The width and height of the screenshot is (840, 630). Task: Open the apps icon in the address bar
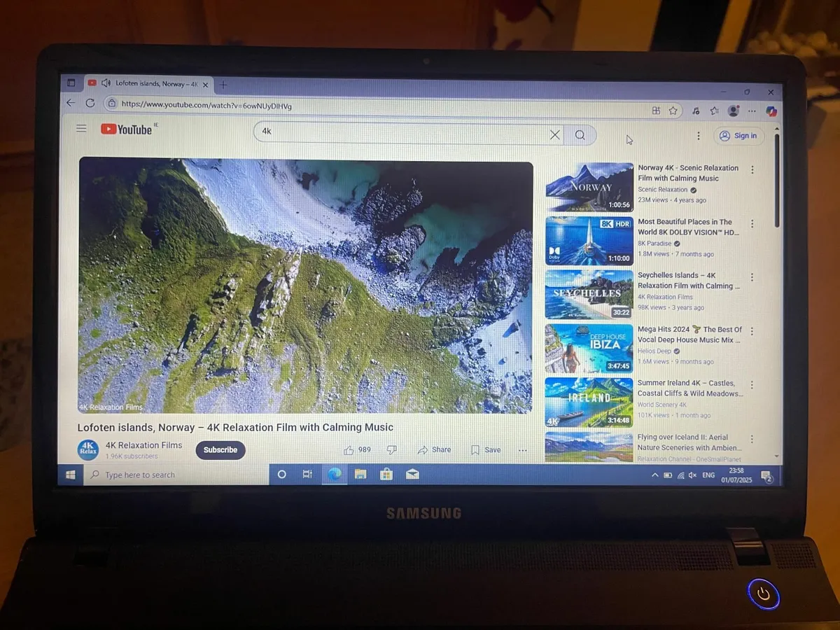[x=656, y=110]
